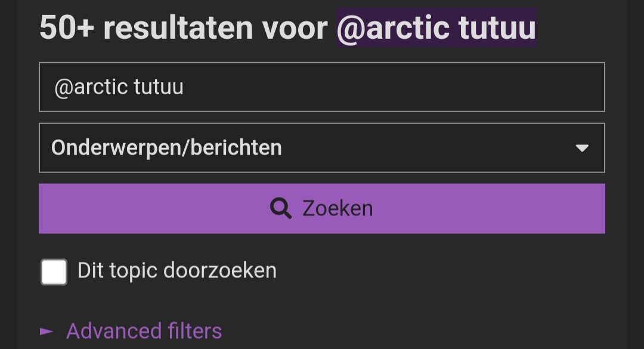Expand the Advanced filters section
644x349 pixels.
point(144,331)
